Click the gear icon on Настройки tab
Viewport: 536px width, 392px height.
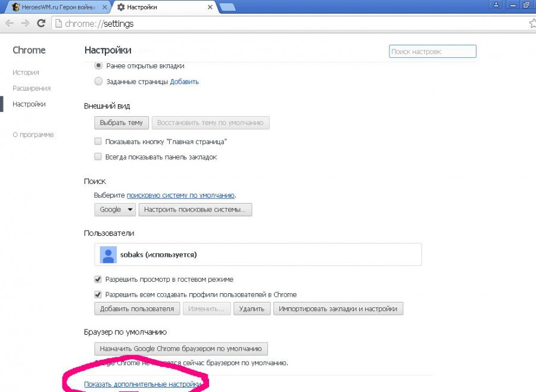121,7
